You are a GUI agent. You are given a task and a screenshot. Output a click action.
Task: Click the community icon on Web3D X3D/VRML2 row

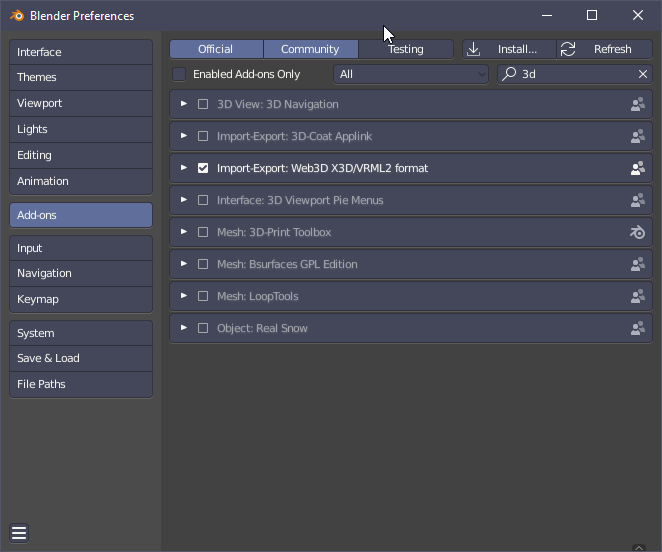coord(638,168)
